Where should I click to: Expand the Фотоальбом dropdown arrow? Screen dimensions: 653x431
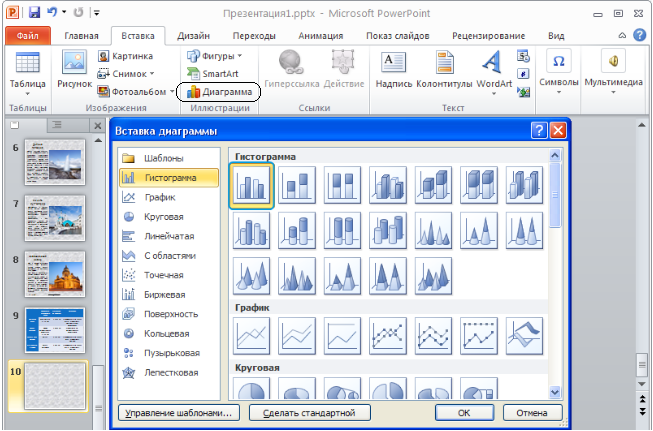pyautogui.click(x=172, y=92)
